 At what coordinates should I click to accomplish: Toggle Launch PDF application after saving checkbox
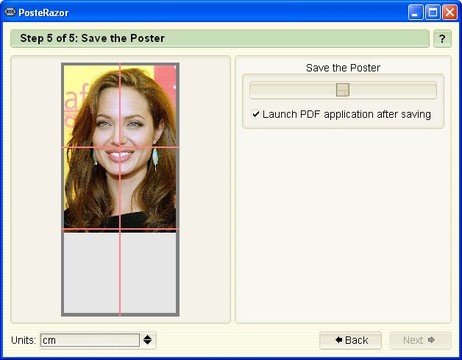tap(256, 114)
